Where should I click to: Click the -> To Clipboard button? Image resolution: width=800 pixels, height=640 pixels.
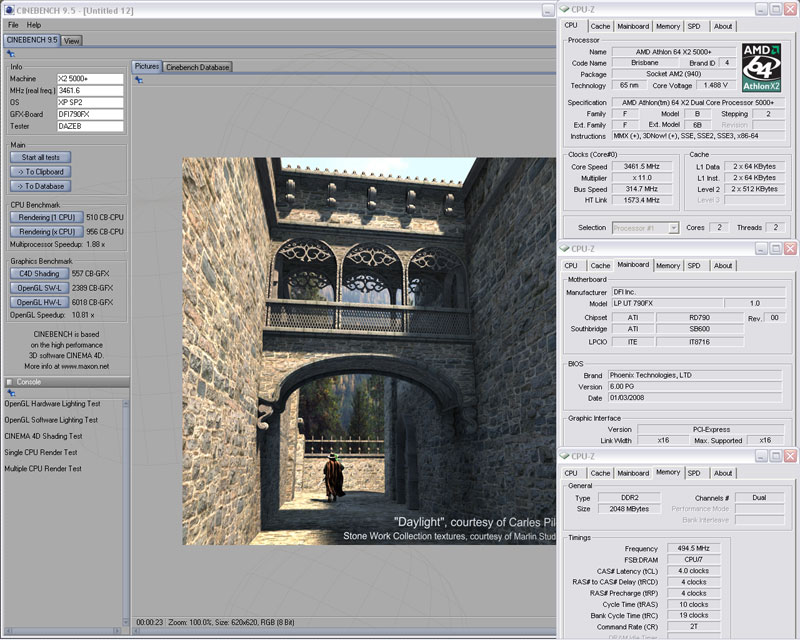pos(41,171)
